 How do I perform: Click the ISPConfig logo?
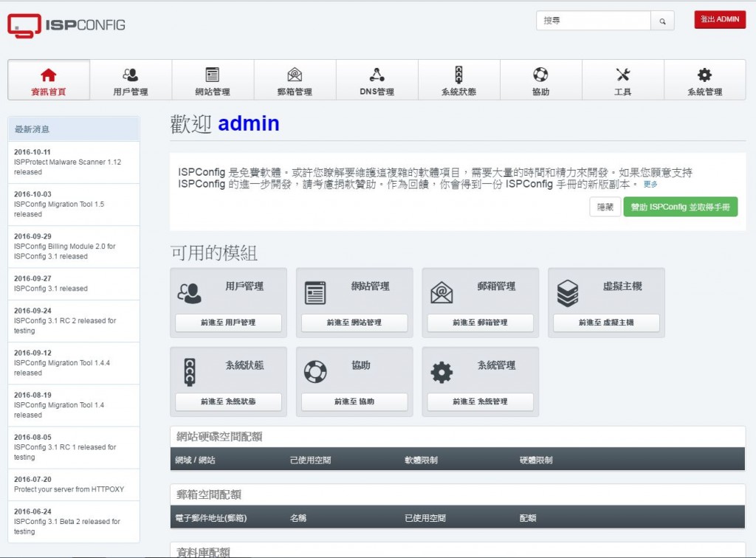66,26
